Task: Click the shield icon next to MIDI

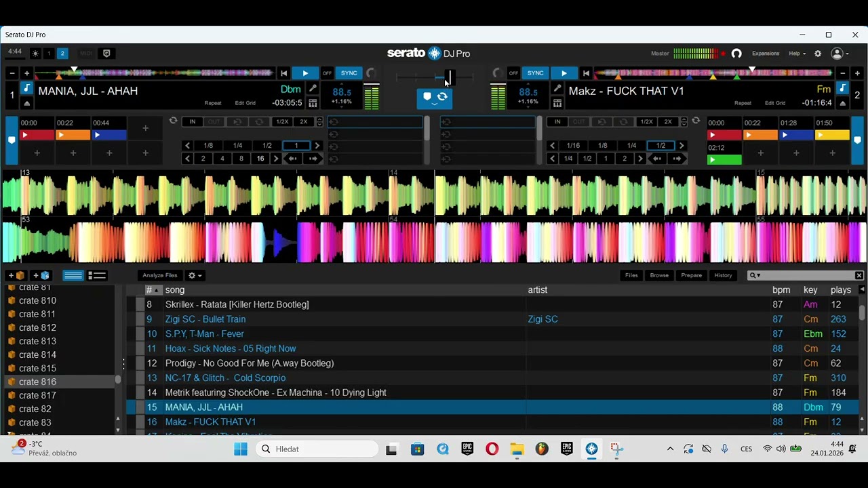Action: (x=106, y=54)
